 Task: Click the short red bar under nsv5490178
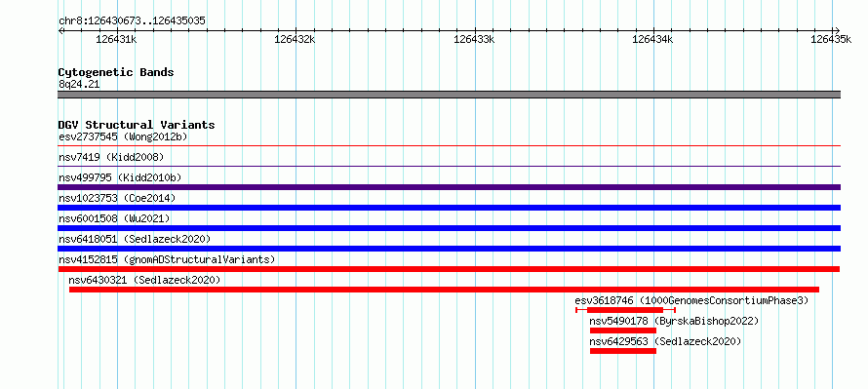(623, 331)
